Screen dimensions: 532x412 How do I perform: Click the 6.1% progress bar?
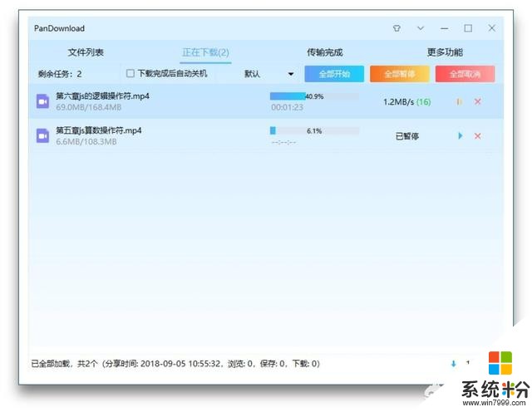point(314,130)
